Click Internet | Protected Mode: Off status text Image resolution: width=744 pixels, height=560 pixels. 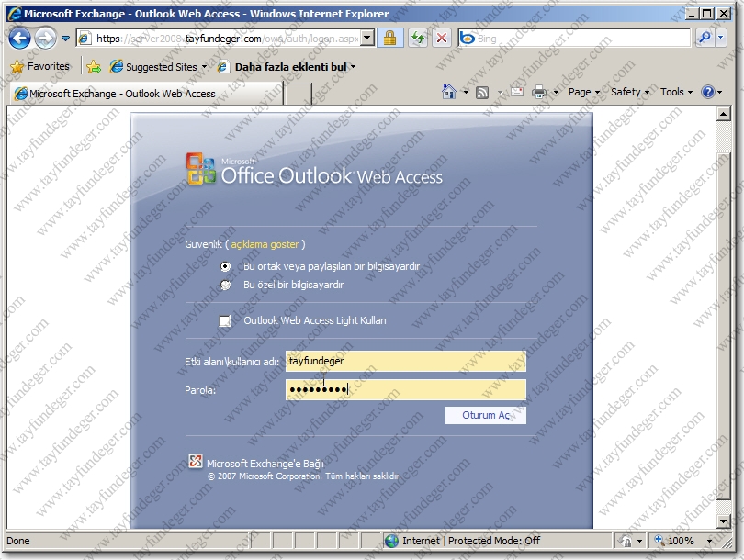(x=470, y=541)
